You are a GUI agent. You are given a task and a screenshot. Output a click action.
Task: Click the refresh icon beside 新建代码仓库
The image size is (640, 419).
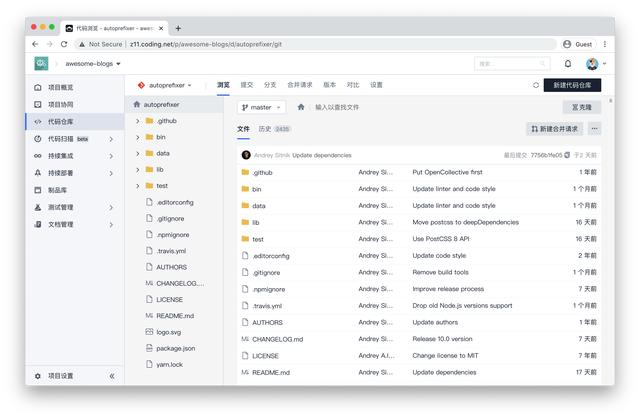536,85
